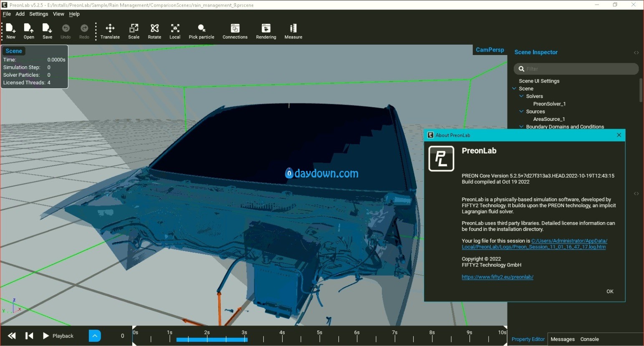Click the Scene Inspector scrollbar

641,90
